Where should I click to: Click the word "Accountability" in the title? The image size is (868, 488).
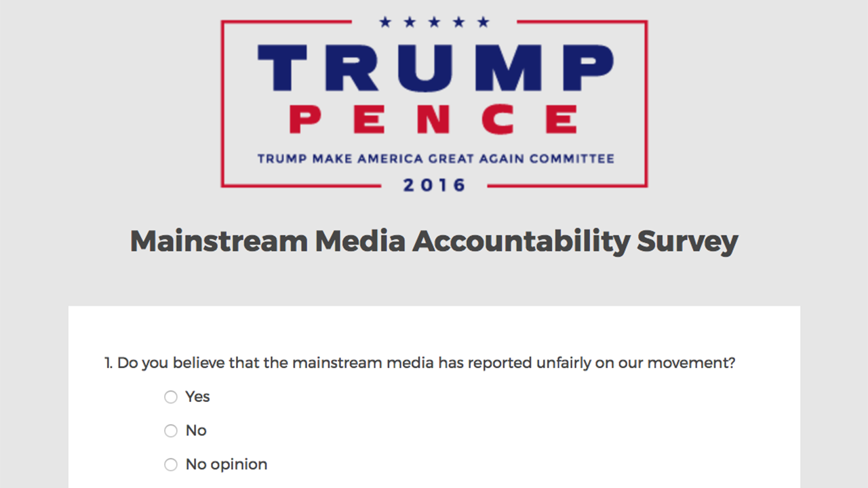tap(521, 242)
